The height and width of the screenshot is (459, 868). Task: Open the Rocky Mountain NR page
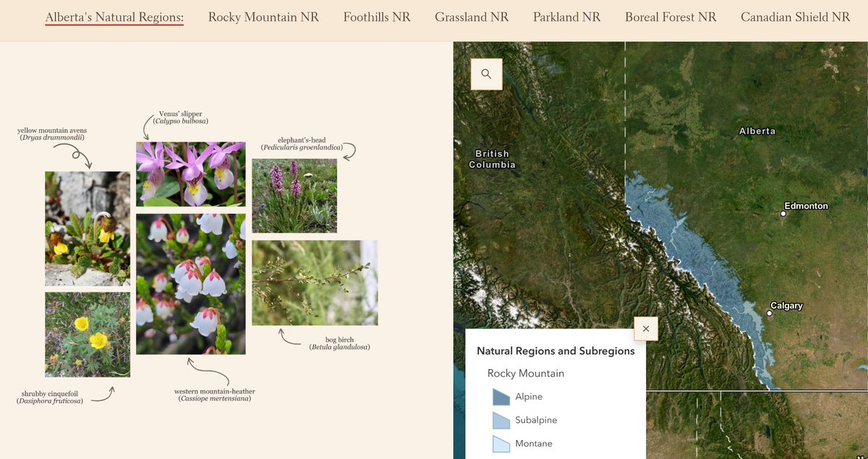point(263,17)
